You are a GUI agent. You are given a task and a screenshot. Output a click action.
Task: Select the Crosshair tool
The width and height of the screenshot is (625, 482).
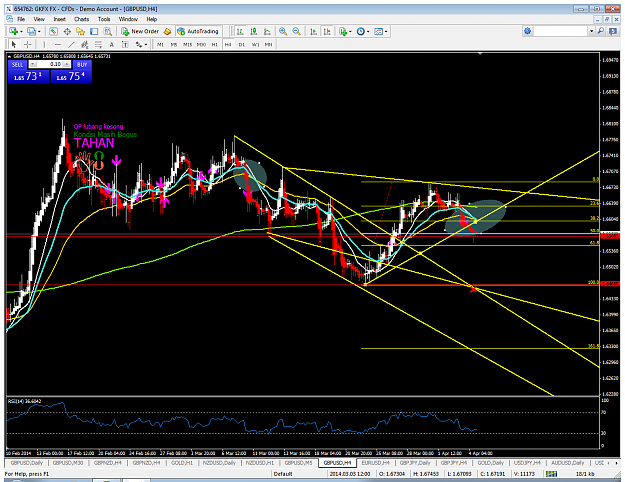point(28,44)
